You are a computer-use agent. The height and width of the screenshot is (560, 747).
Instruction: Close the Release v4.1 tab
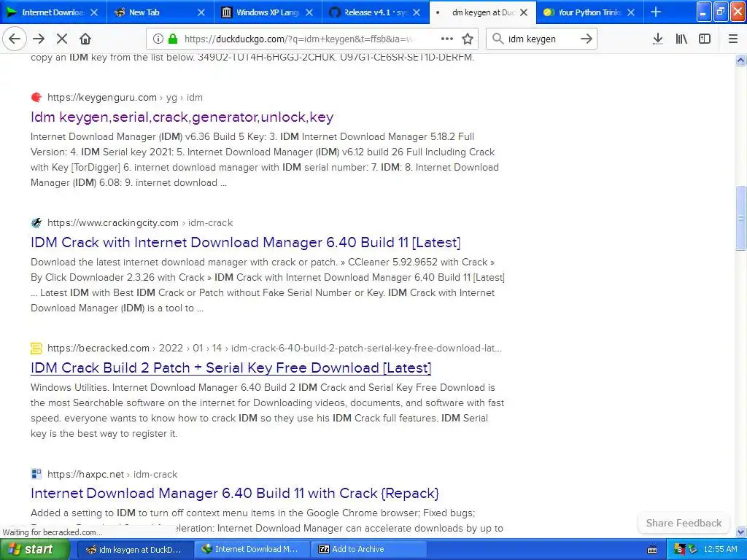point(417,12)
